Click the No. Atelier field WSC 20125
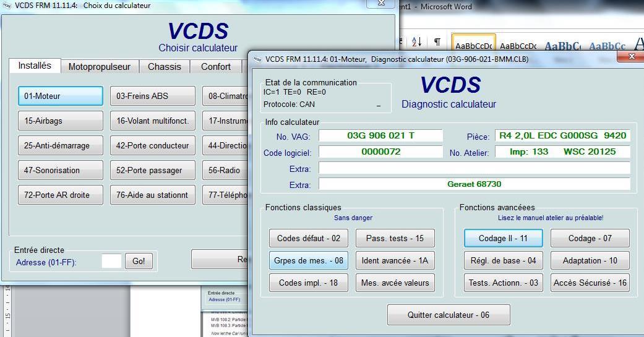Screen dimensions: 644x337 [x=562, y=151]
